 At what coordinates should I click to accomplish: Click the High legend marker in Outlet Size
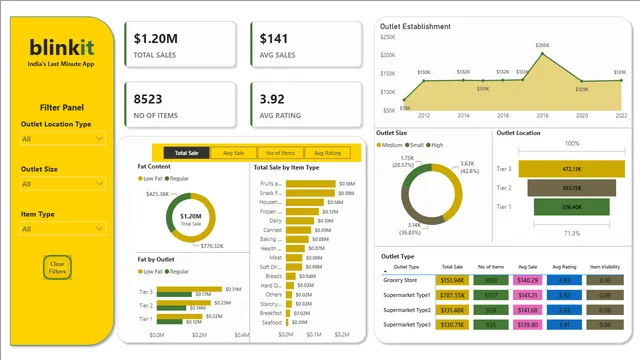[428, 145]
